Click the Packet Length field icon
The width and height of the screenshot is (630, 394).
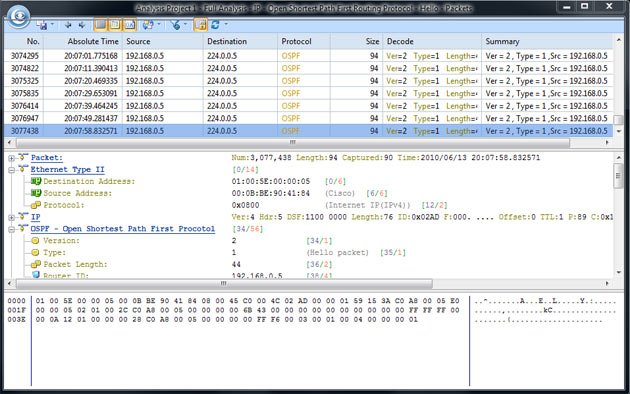pyautogui.click(x=36, y=264)
